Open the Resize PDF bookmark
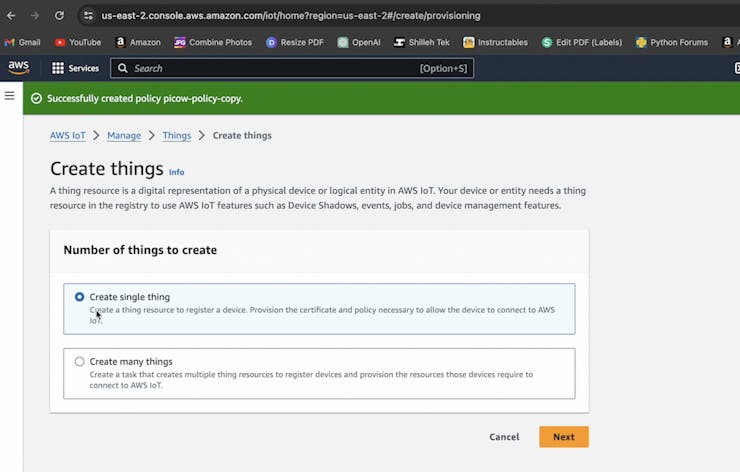Viewport: 740px width, 472px height. (295, 42)
